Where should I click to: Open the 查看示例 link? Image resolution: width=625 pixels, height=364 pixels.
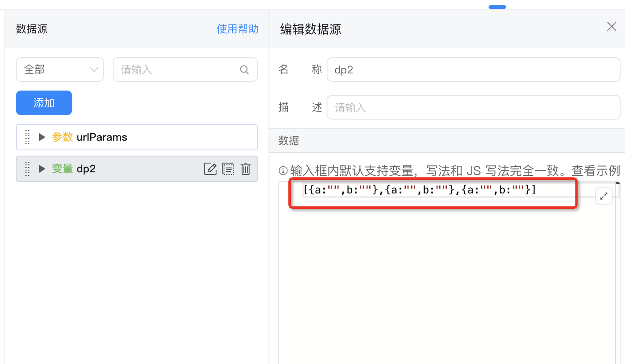click(596, 170)
